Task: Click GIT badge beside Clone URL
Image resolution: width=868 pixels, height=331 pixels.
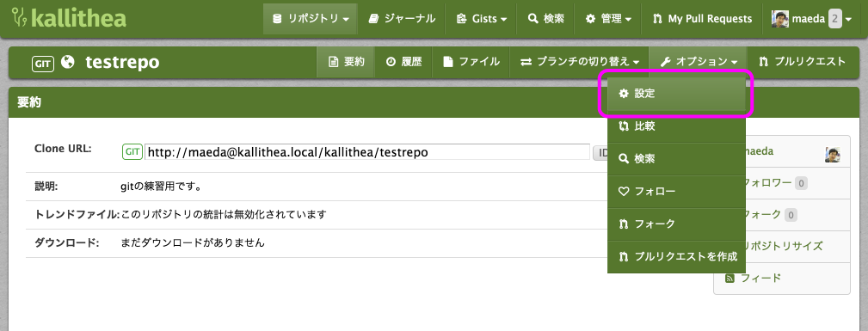Action: [x=132, y=151]
